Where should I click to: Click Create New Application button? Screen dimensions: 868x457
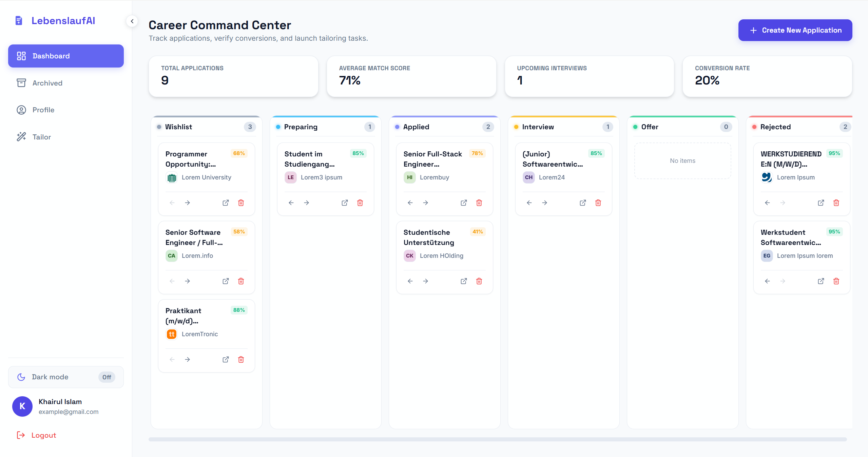coord(795,30)
